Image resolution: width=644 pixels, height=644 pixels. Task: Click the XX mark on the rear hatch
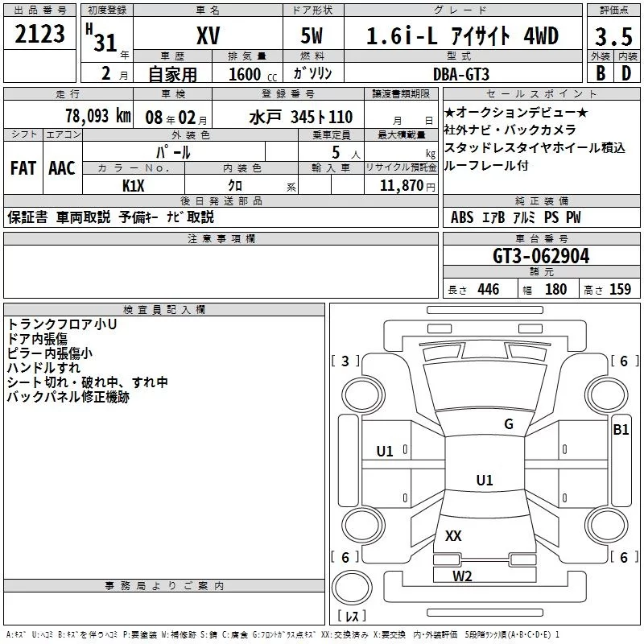click(x=453, y=535)
